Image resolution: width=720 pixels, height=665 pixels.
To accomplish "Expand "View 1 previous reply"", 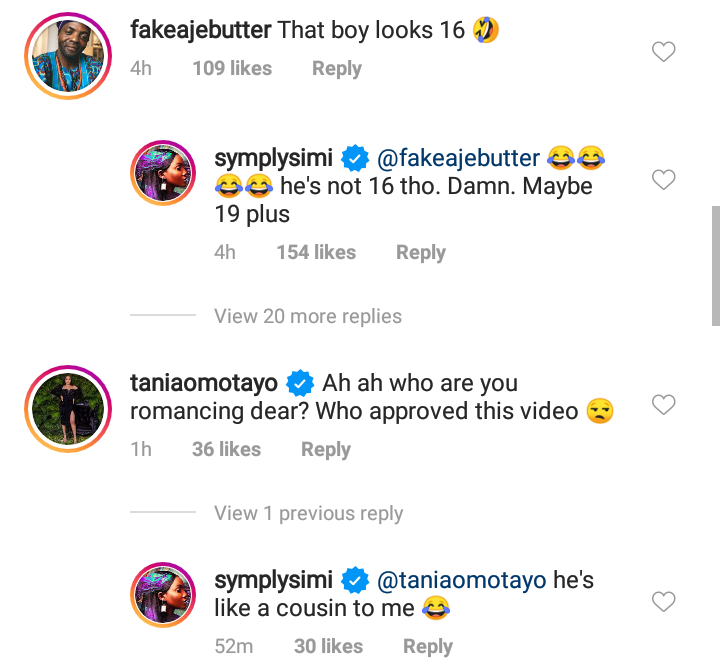I will [x=308, y=513].
